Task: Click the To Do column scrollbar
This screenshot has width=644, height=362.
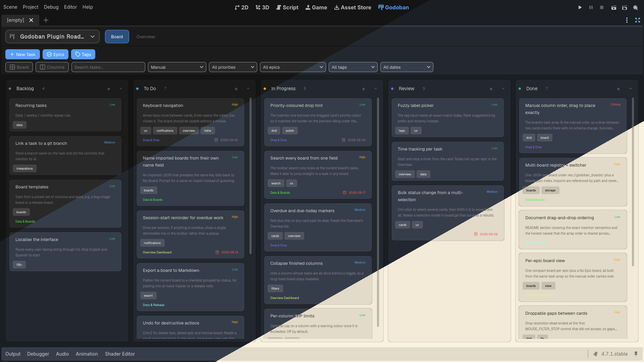Action: 251,176
